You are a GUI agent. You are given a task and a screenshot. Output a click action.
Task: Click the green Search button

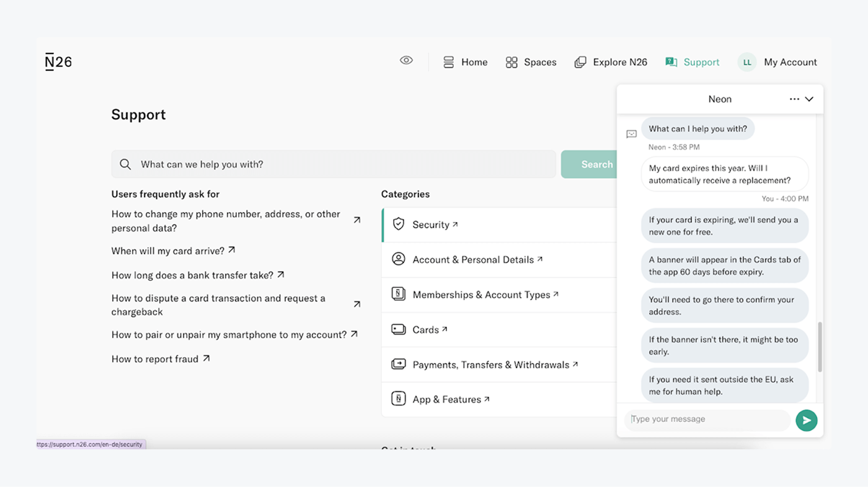589,164
